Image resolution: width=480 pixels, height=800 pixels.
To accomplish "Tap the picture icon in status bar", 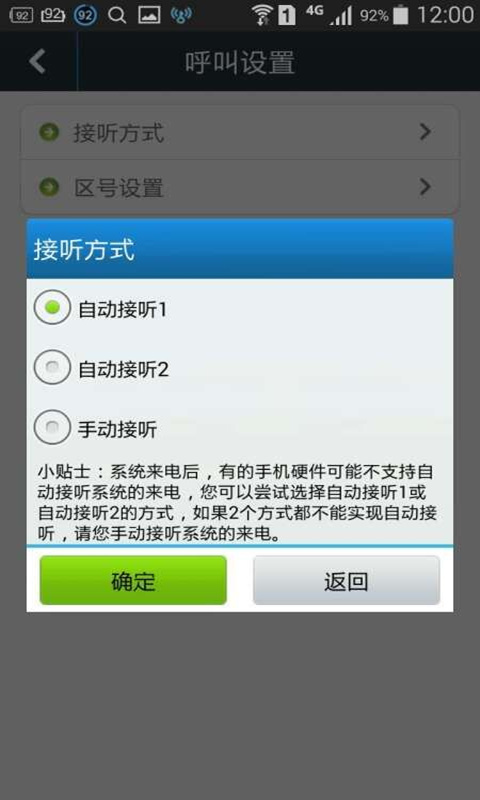I will coord(149,15).
